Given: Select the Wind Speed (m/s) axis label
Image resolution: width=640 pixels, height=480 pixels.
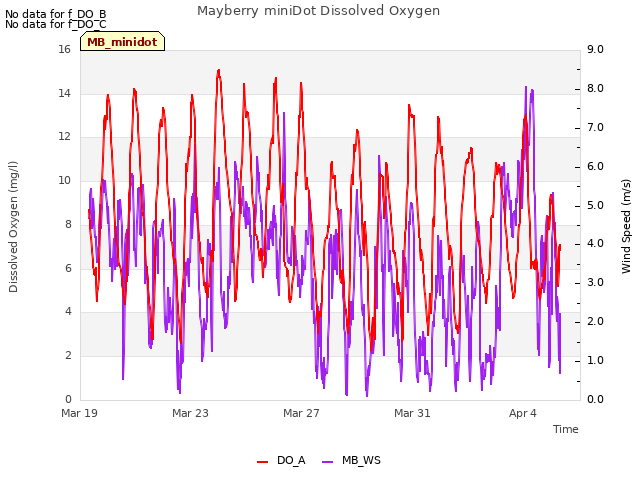Looking at the screenshot, I should [x=626, y=227].
